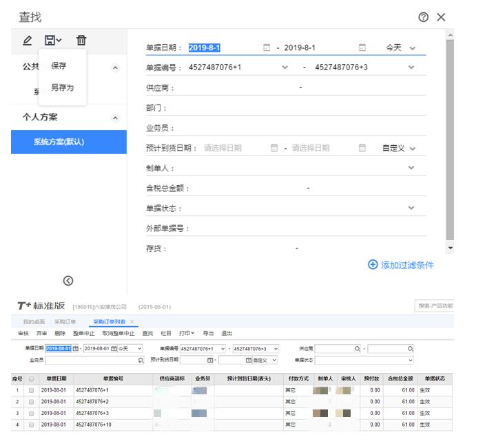The width and height of the screenshot is (485, 448).
Task: Open calendar for list-page 单据日期 end date
Action: pos(114,348)
